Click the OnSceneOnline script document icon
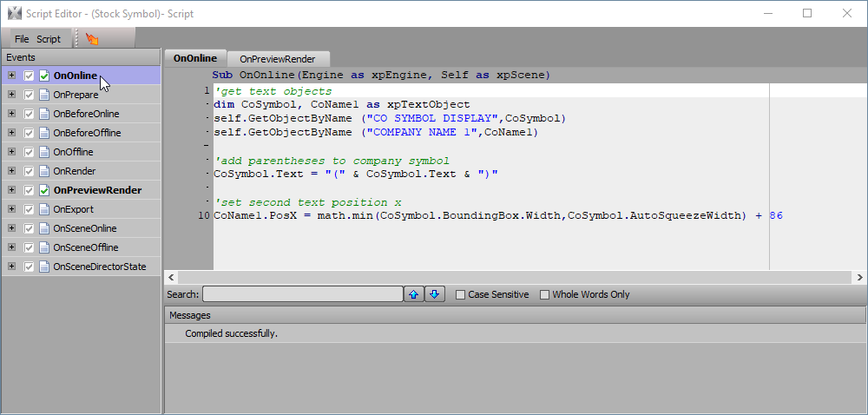Screen dimensions: 868x415 point(45,228)
